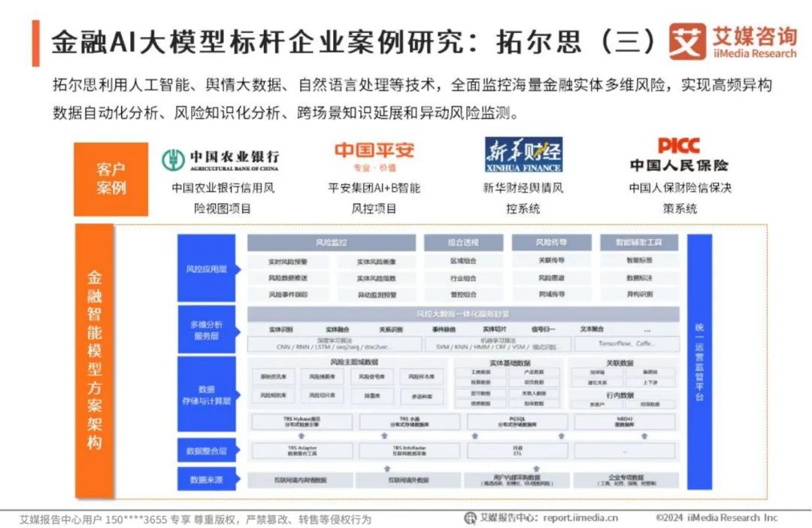Click the 实体风险画像 cell

376,262
